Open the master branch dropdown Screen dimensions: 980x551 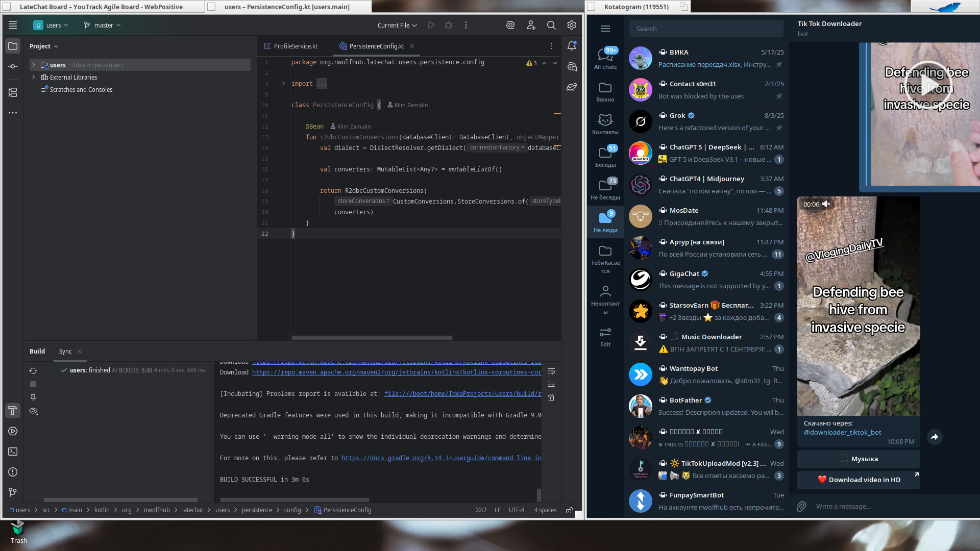point(103,25)
